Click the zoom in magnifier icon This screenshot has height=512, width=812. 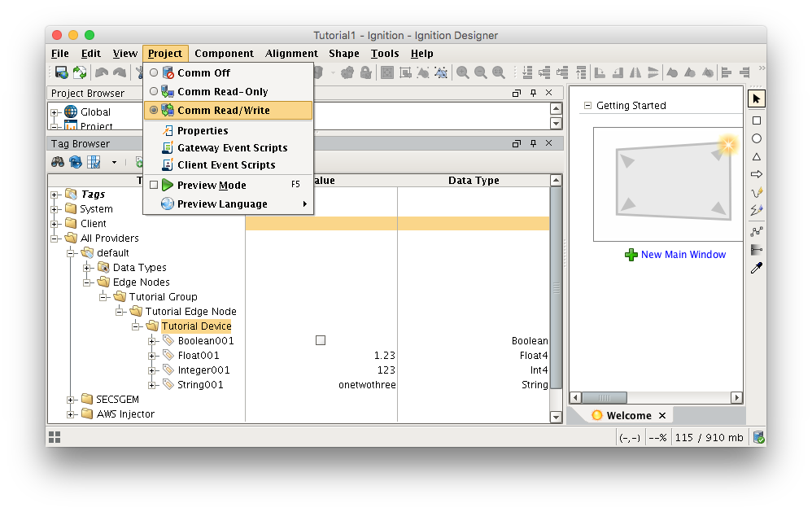pos(462,72)
